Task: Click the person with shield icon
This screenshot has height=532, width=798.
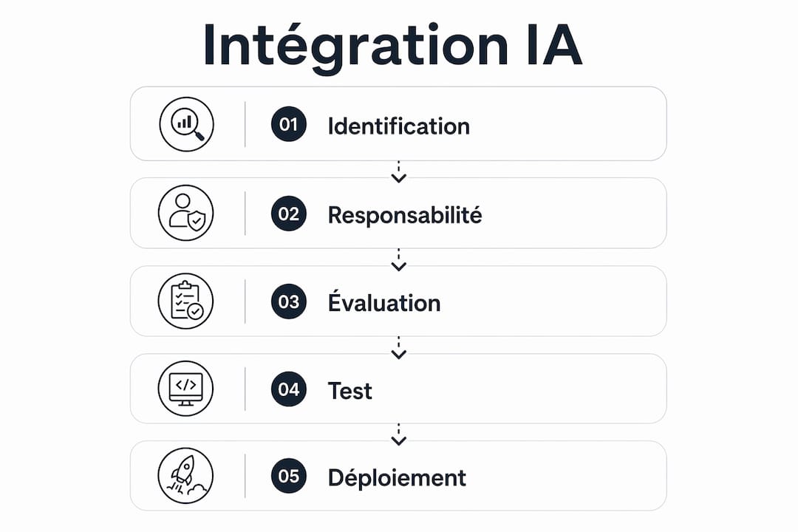Action: click(x=185, y=213)
